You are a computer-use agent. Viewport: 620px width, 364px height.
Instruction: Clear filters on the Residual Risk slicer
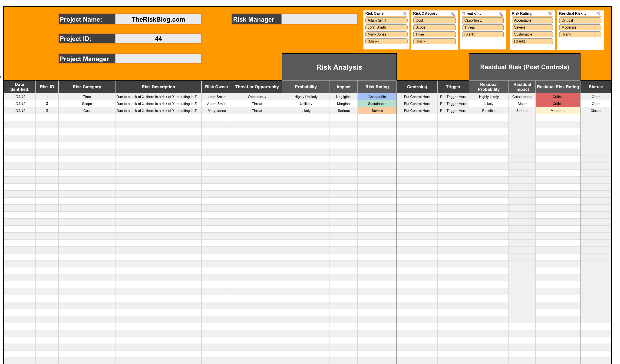(x=599, y=14)
